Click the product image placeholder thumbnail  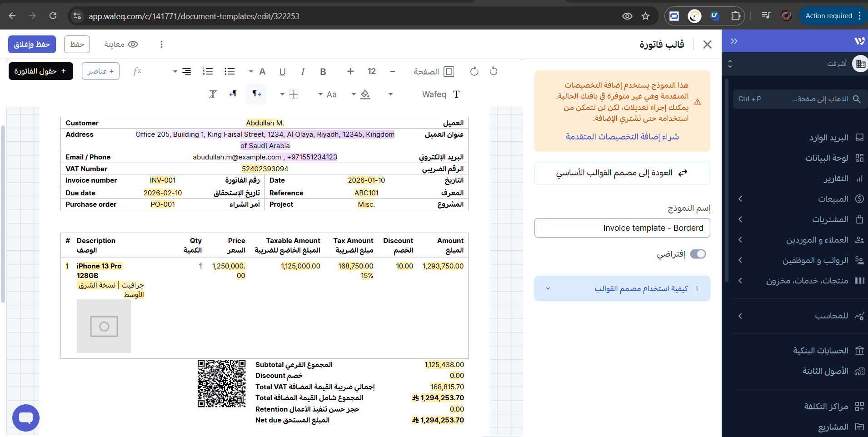[104, 326]
